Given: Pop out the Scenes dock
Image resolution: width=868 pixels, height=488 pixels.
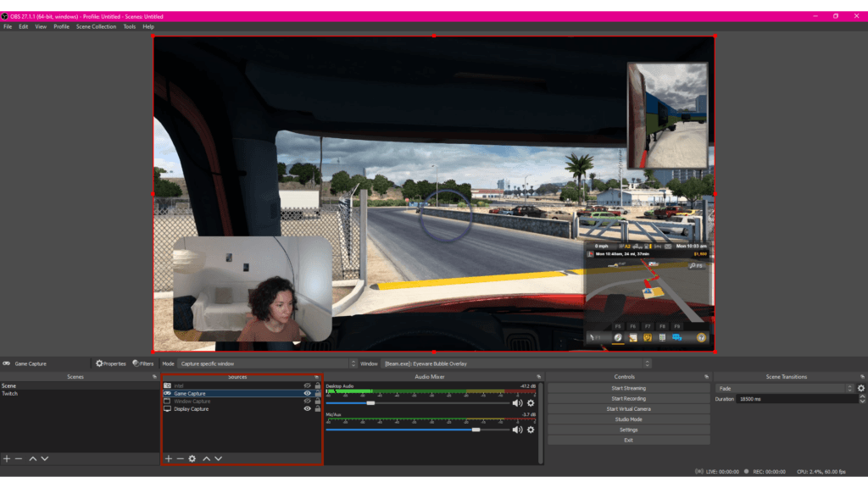Looking at the screenshot, I should click(x=154, y=377).
